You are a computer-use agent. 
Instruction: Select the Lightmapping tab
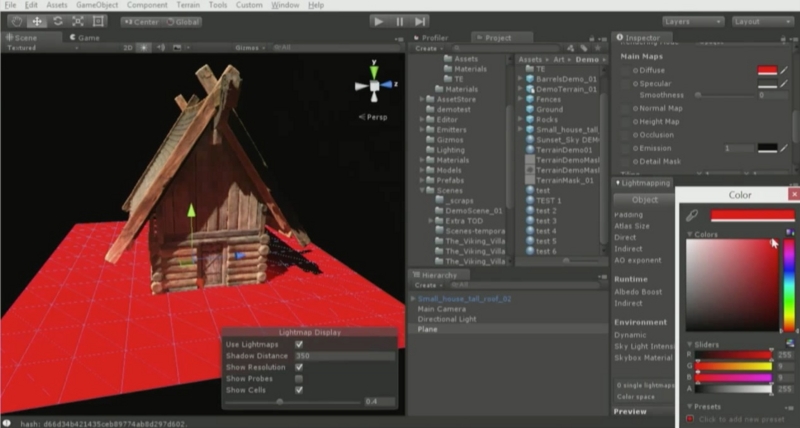pos(642,183)
